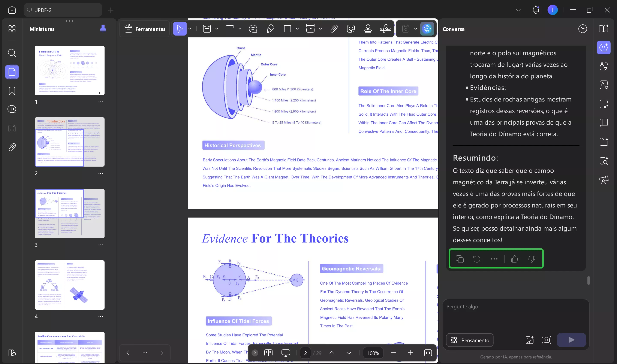The image size is (617, 364).
Task: Open page 4 thumbnail
Action: click(69, 285)
